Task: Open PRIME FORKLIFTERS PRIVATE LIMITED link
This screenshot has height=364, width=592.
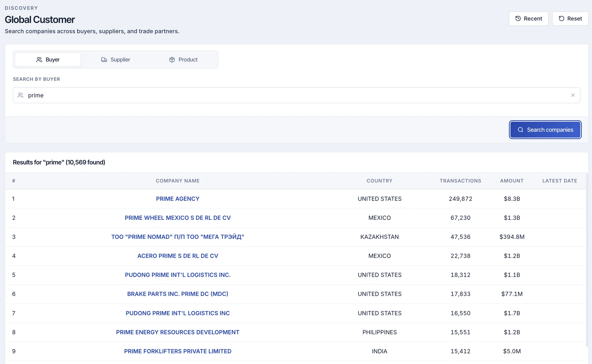Action: (x=178, y=351)
